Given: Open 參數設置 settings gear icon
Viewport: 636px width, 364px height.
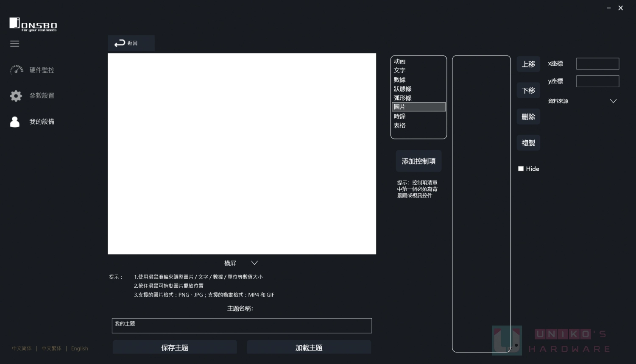Looking at the screenshot, I should (x=16, y=96).
